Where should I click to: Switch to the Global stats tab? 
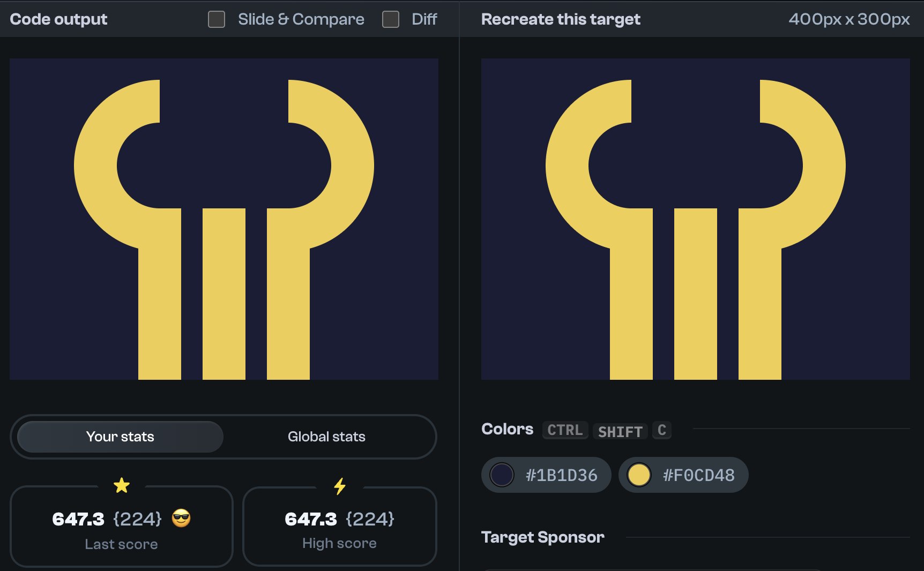(x=326, y=437)
